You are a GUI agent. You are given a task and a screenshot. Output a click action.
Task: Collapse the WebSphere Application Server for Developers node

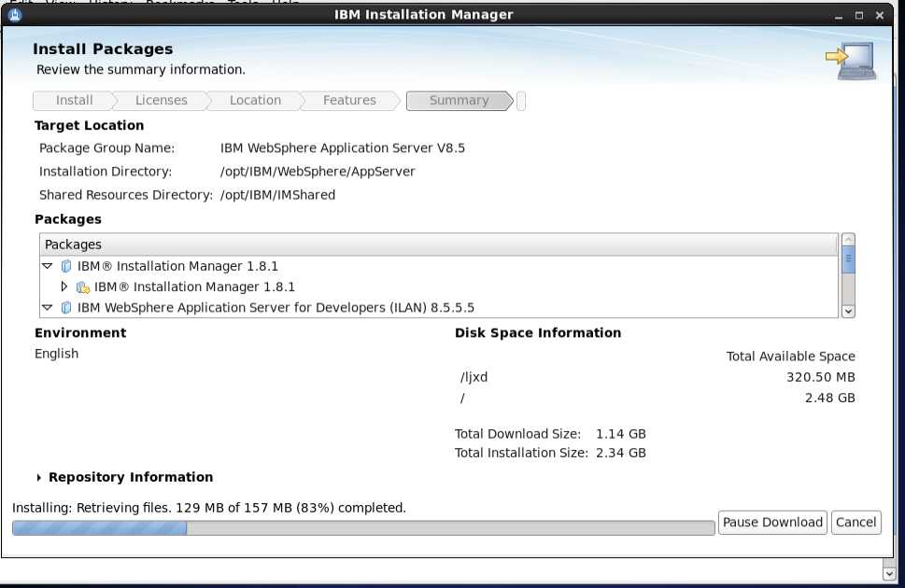pyautogui.click(x=48, y=308)
